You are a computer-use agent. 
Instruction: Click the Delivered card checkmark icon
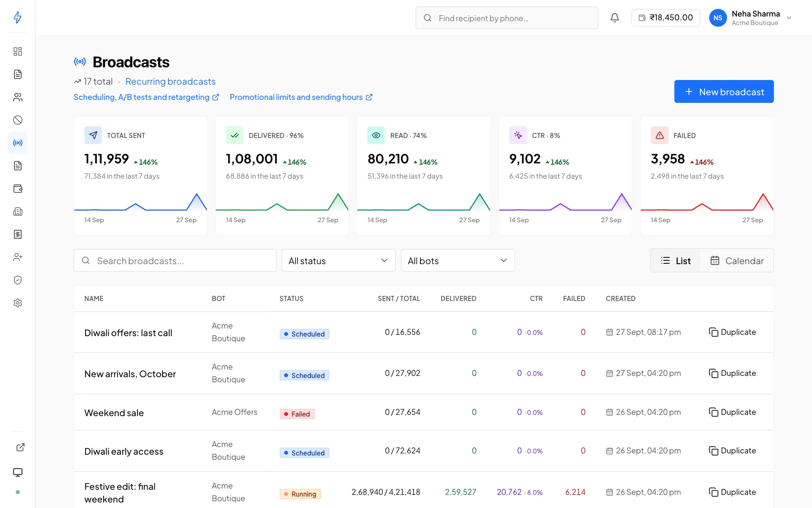pyautogui.click(x=234, y=135)
